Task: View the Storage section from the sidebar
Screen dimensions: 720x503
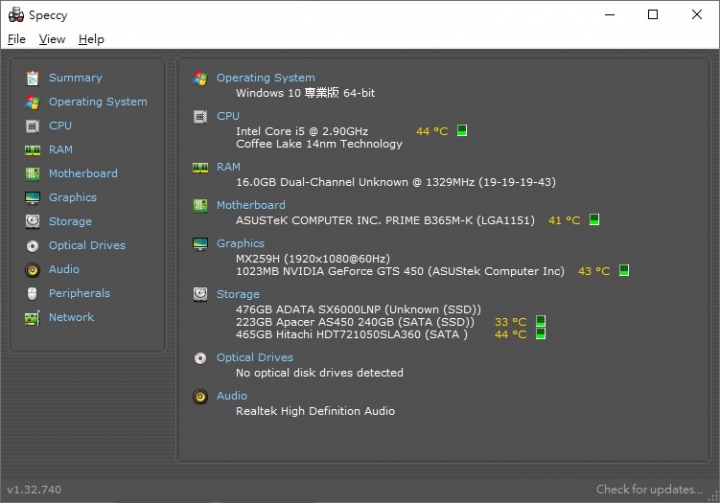Action: click(x=70, y=221)
